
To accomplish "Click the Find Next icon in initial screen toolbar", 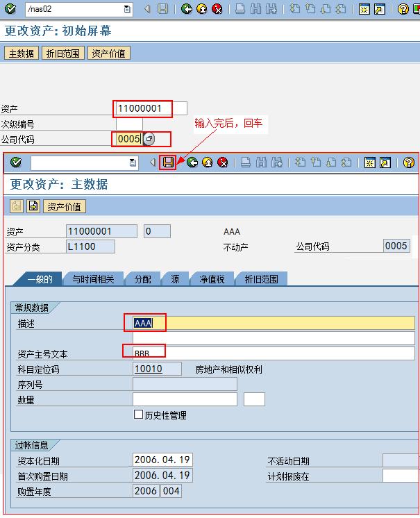I will tap(271, 9).
